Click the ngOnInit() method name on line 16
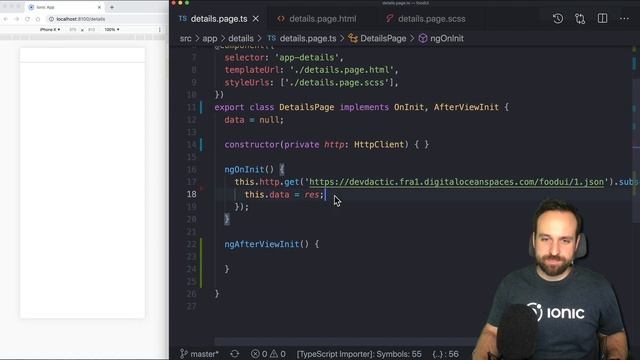The image size is (640, 360). pos(244,170)
